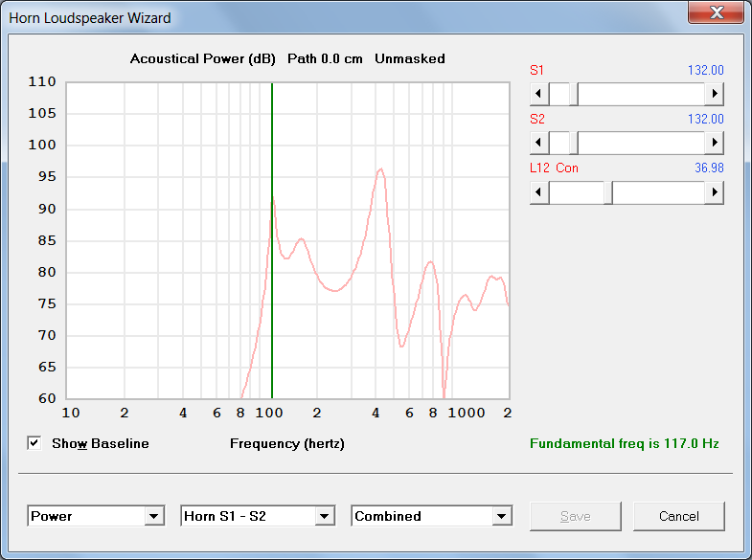This screenshot has width=752, height=560.
Task: Click the L12 Con slider thumb
Action: pyautogui.click(x=608, y=192)
